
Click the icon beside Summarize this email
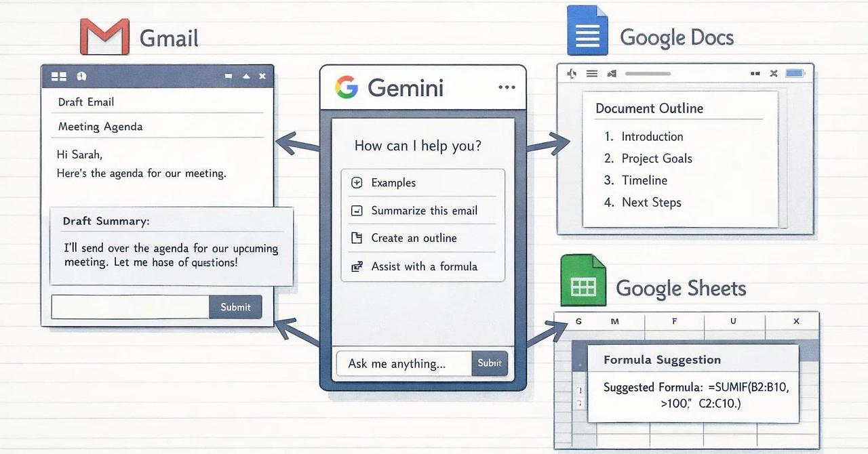[357, 211]
